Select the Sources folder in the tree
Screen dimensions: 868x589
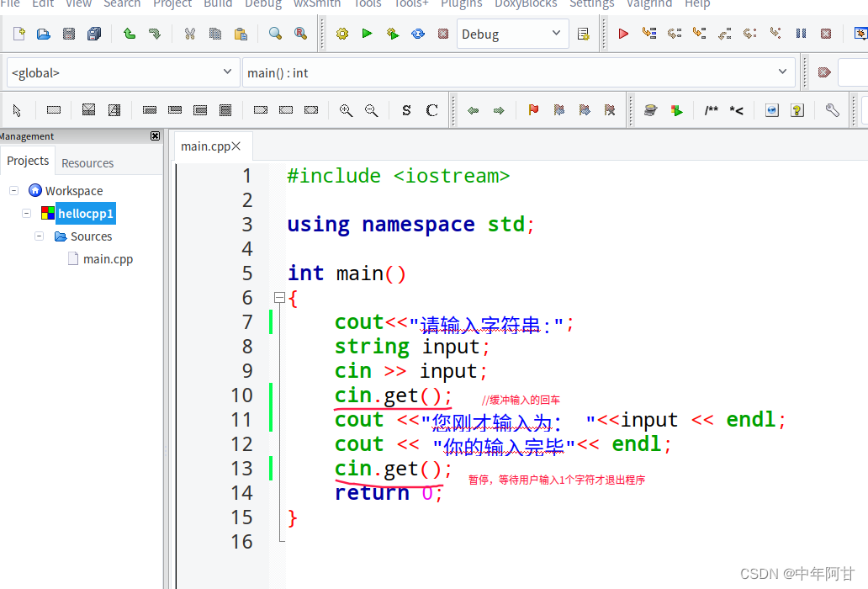tap(92, 236)
